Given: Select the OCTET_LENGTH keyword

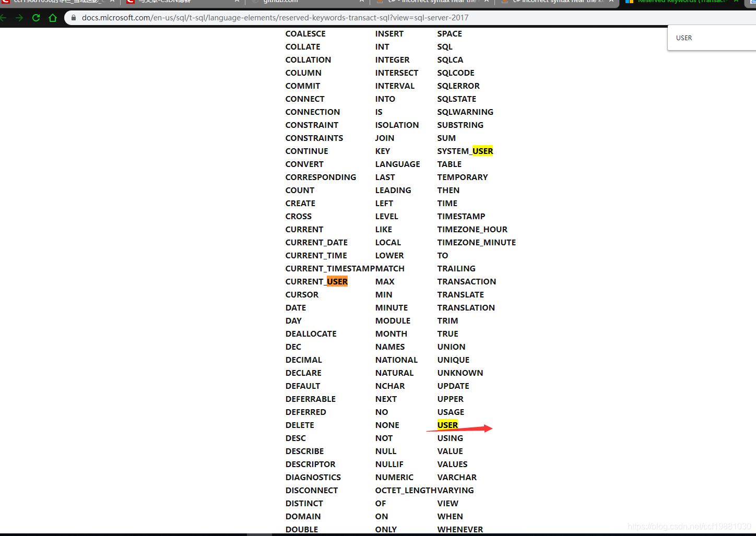Looking at the screenshot, I should [x=406, y=491].
